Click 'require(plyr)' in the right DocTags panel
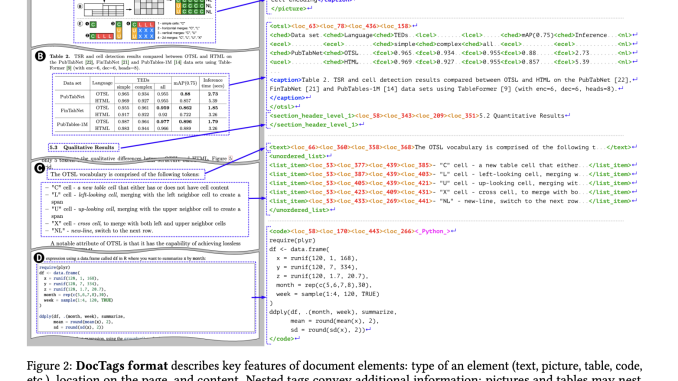The image size is (678, 381). [292, 240]
